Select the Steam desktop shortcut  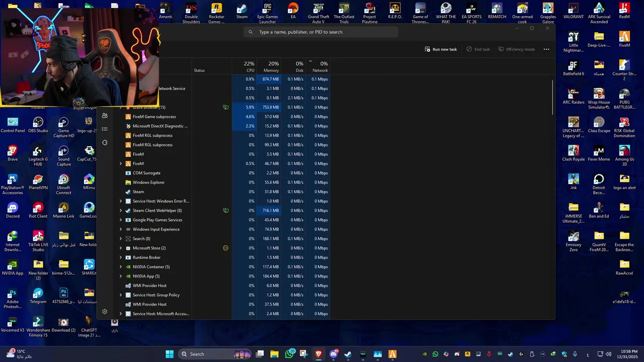[x=242, y=11]
